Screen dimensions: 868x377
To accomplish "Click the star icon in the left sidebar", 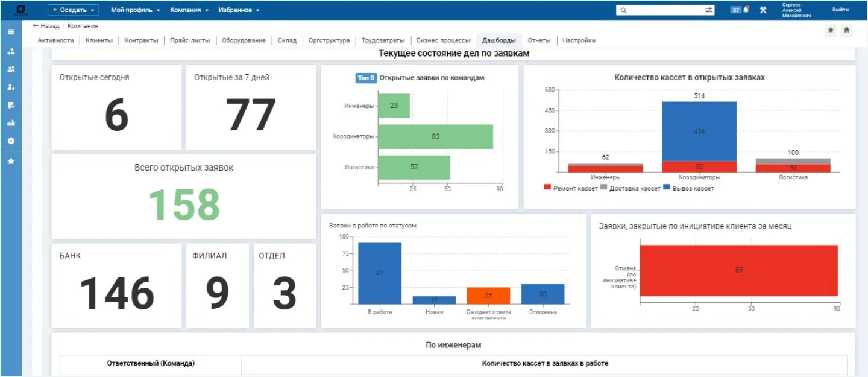I will point(11,161).
